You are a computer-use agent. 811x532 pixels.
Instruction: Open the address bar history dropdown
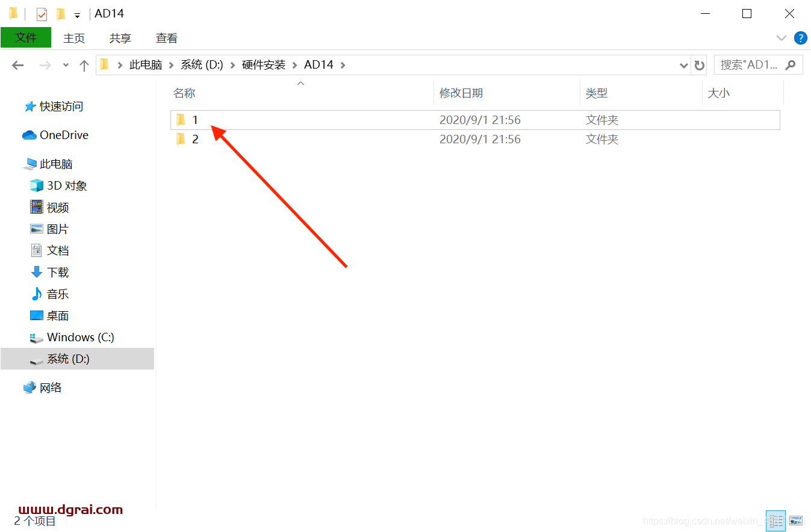pyautogui.click(x=684, y=65)
